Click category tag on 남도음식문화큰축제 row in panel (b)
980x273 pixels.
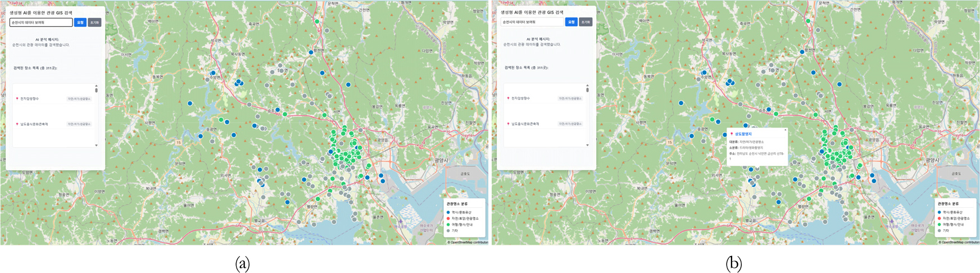coord(570,124)
